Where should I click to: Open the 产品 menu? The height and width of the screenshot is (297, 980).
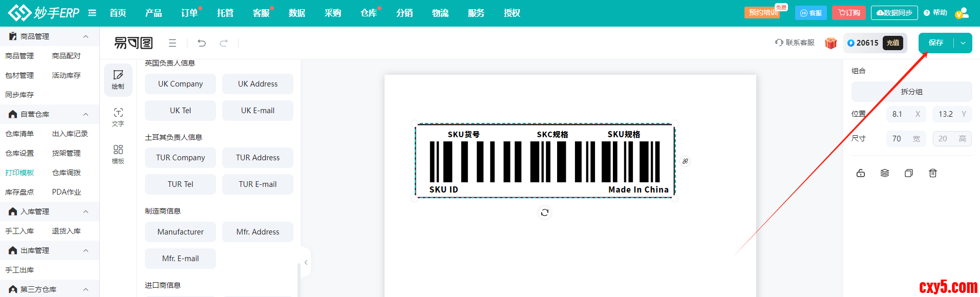point(154,13)
